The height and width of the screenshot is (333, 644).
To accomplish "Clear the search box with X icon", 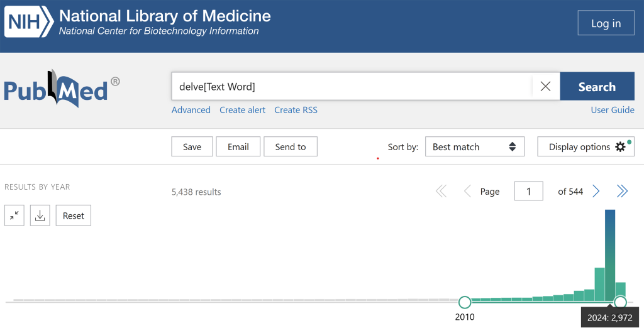I will pos(545,87).
